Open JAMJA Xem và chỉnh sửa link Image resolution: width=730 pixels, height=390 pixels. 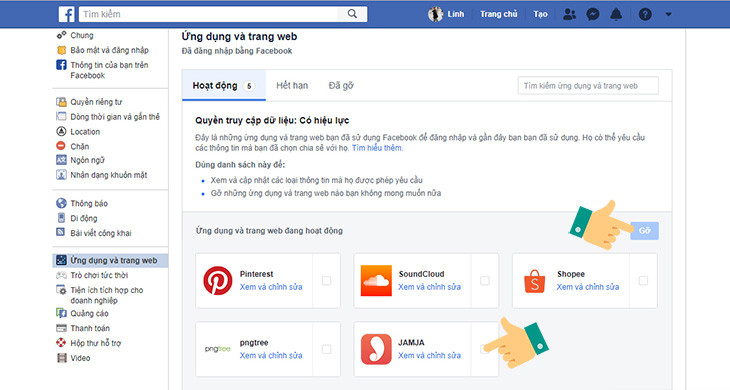(429, 356)
